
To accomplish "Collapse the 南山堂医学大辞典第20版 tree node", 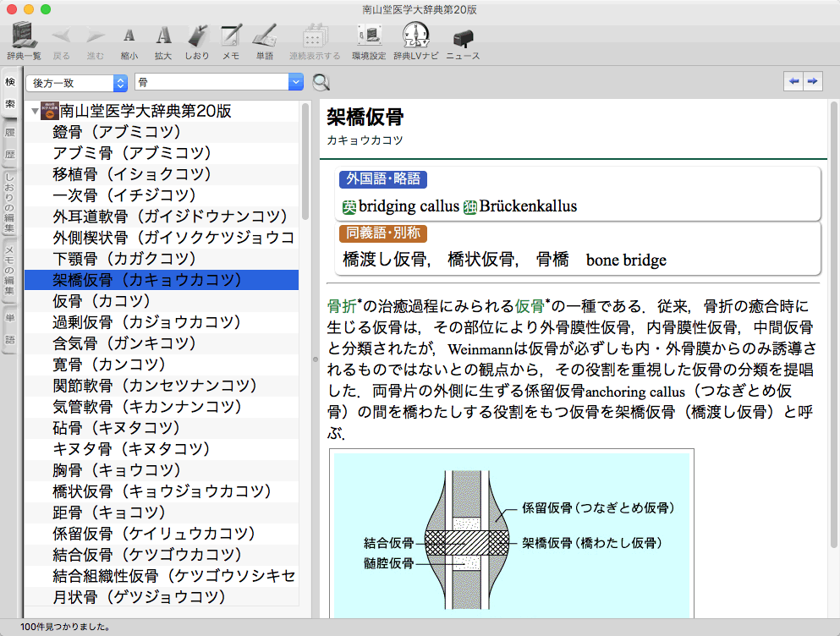I will tap(35, 111).
